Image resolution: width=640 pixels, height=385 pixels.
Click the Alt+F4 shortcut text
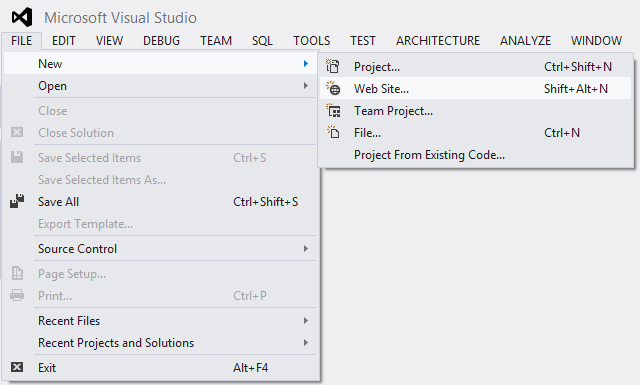tap(250, 368)
